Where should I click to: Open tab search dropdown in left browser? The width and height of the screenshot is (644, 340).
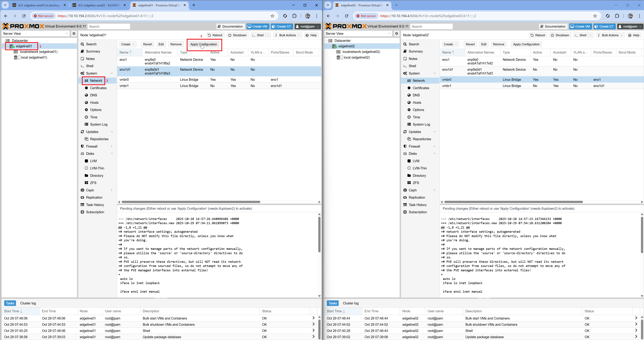tap(5, 5)
